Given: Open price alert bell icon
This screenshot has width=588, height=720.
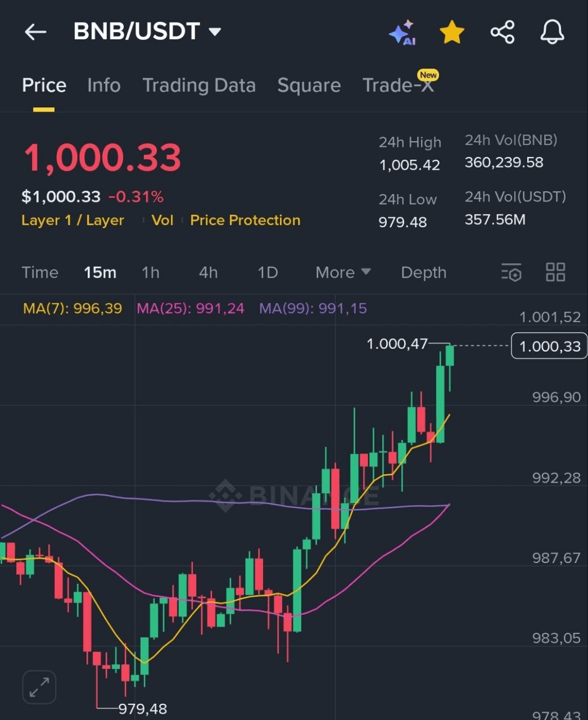Looking at the screenshot, I should pos(552,32).
